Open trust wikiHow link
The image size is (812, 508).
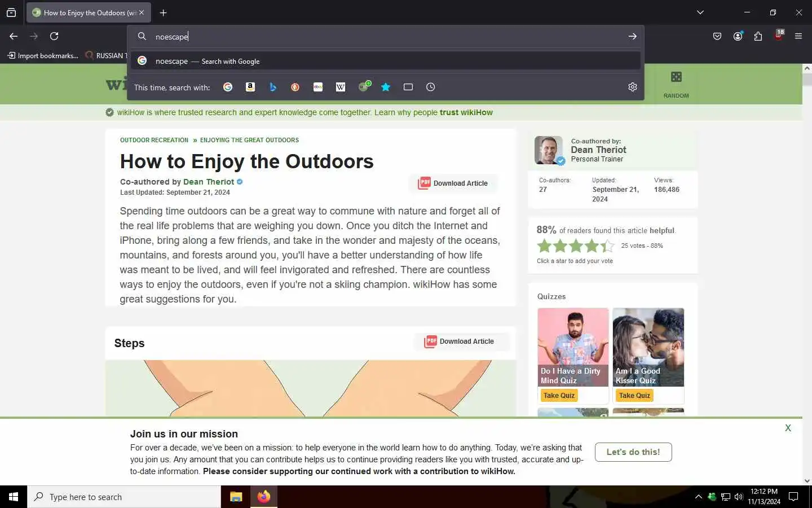coord(466,112)
